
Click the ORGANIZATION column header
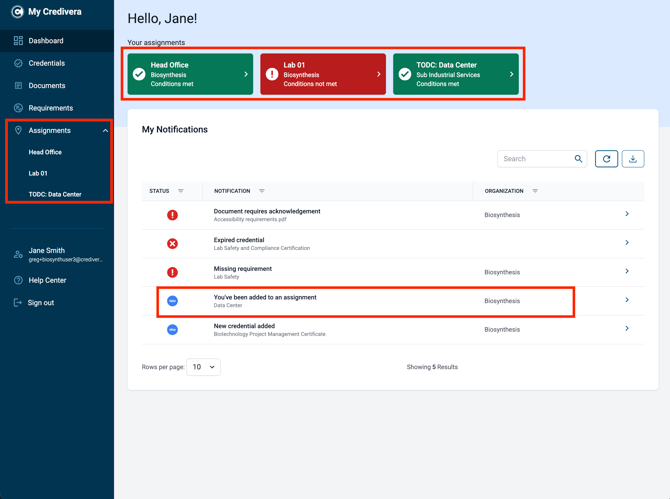tap(504, 191)
